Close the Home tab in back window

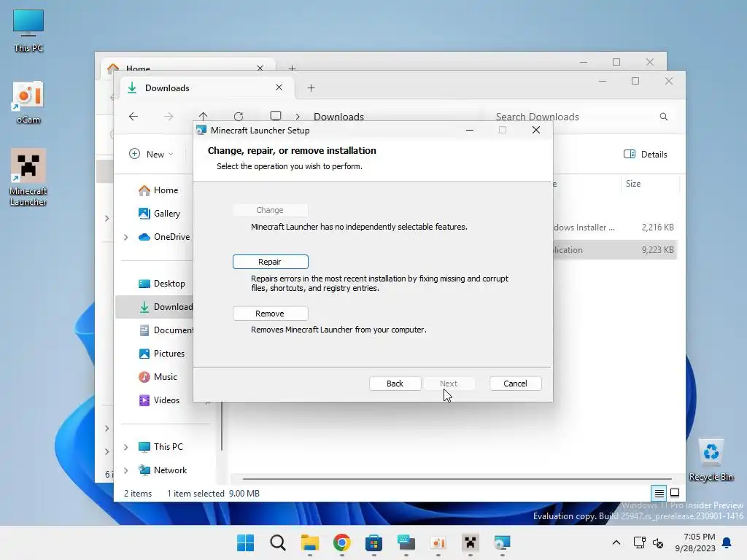click(260, 68)
